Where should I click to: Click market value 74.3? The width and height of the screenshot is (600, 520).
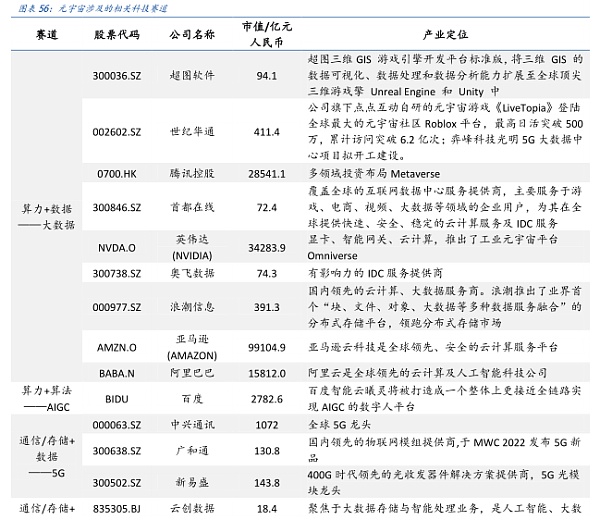(x=267, y=274)
